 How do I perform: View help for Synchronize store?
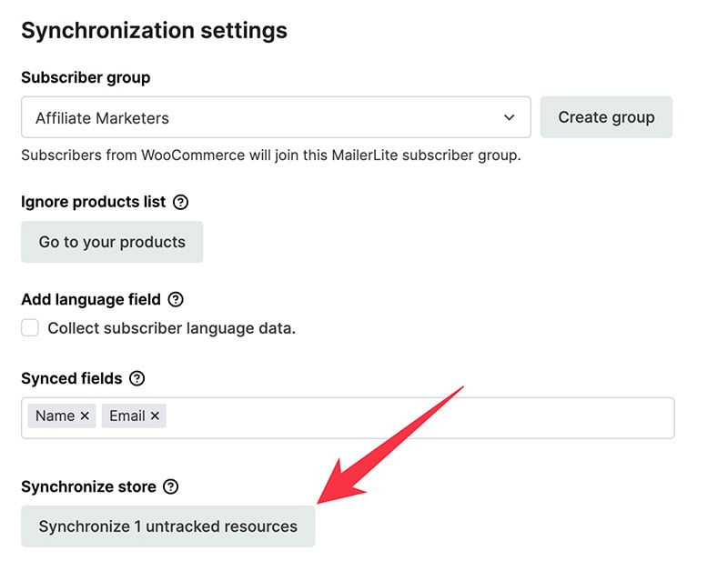click(171, 486)
